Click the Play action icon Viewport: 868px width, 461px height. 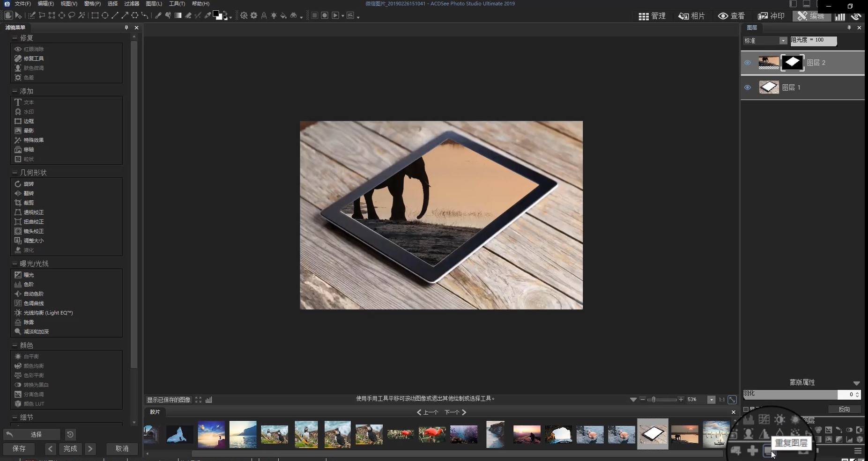(x=335, y=15)
